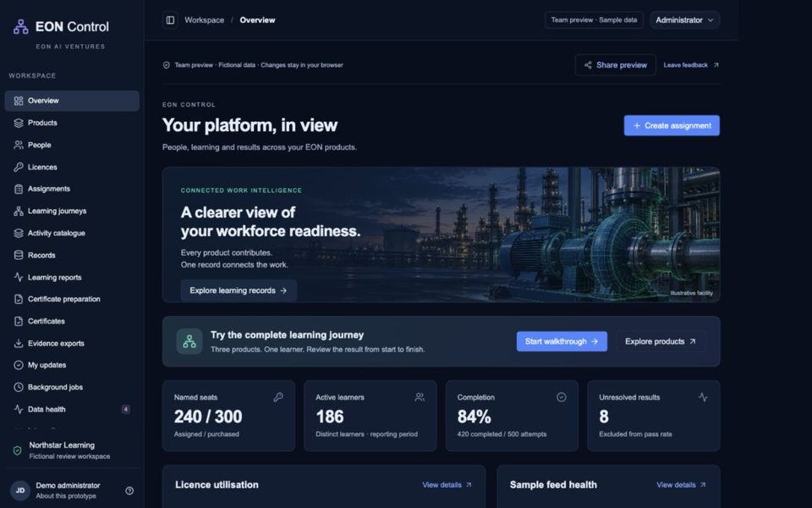Click the help question mark icon
The image size is (812, 508).
(x=129, y=490)
